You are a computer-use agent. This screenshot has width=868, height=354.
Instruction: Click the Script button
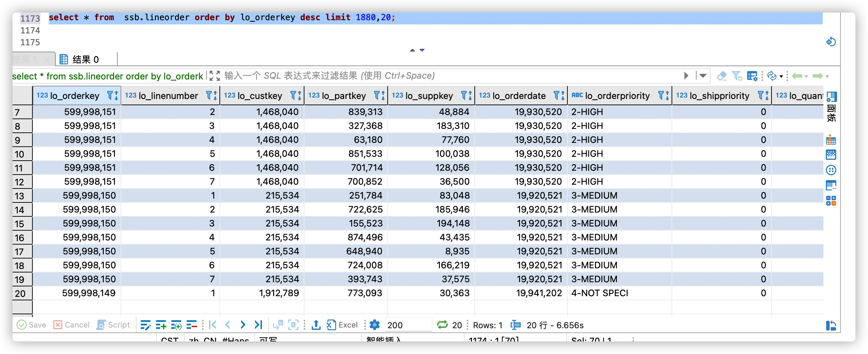click(x=113, y=325)
